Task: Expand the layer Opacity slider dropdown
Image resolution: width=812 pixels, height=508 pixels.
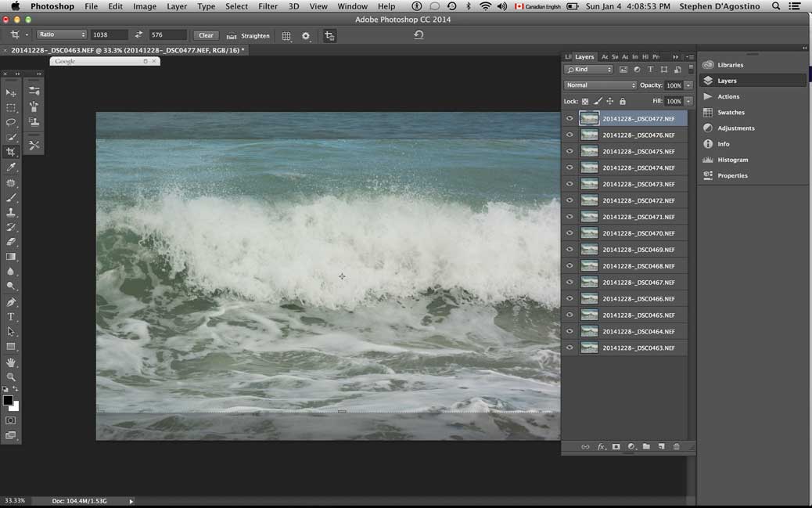Action: coord(688,85)
